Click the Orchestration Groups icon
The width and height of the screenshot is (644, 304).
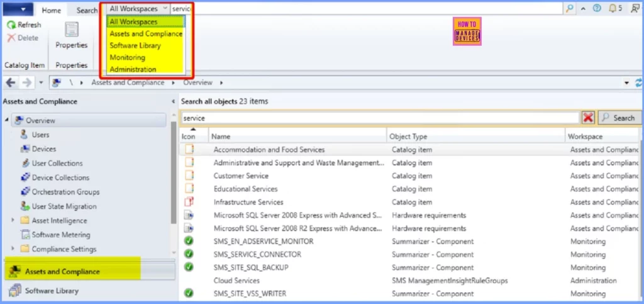click(25, 192)
